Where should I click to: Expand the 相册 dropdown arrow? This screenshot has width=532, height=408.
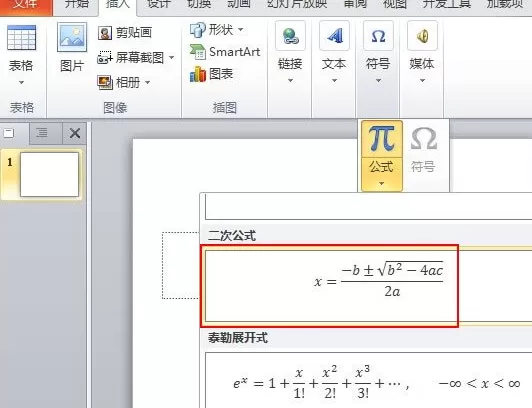click(x=148, y=82)
